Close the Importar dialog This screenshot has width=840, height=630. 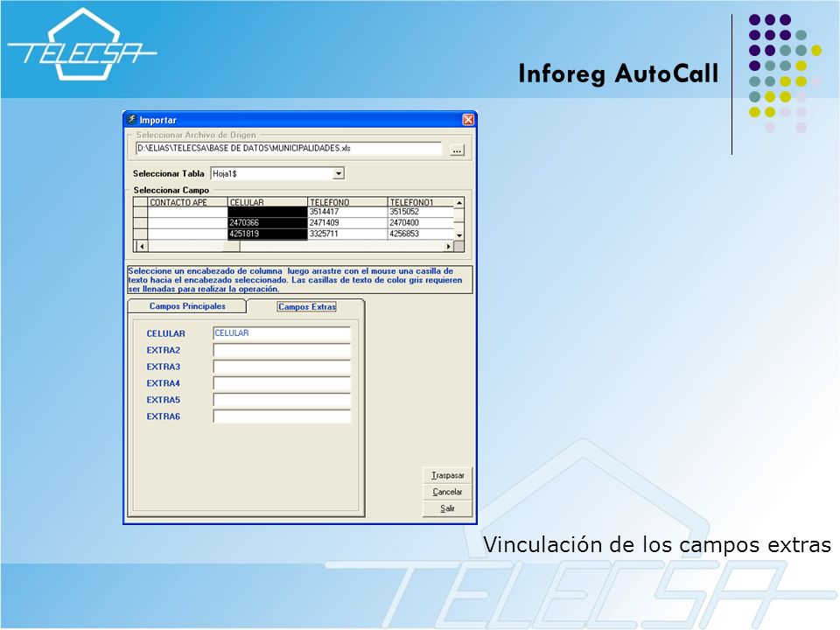click(467, 120)
